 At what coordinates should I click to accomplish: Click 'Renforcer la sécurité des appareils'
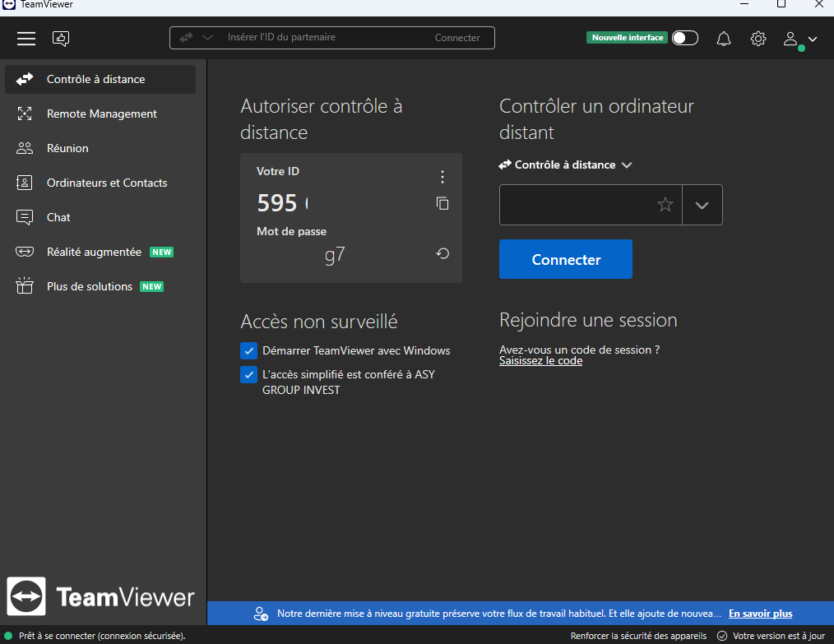point(638,636)
